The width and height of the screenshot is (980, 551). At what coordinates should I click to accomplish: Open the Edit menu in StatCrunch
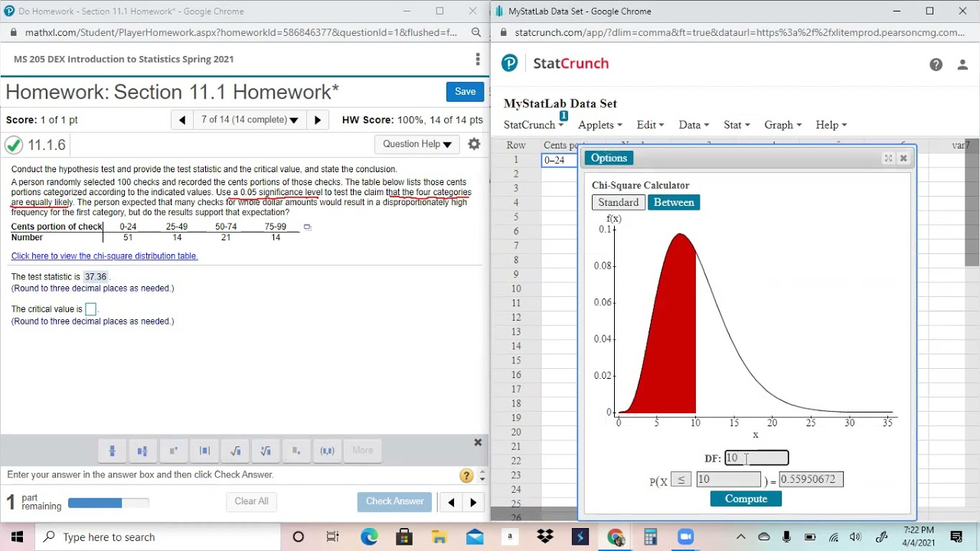pyautogui.click(x=650, y=125)
